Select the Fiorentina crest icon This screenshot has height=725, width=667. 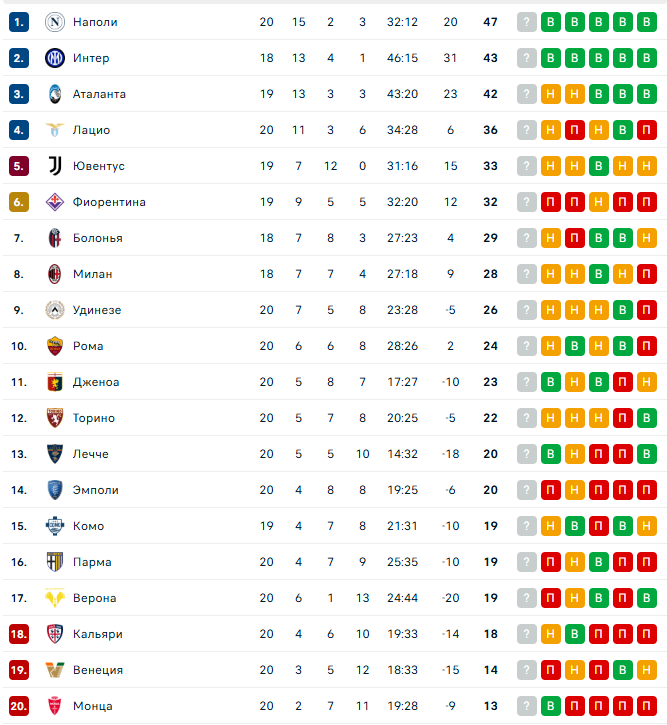click(x=55, y=202)
